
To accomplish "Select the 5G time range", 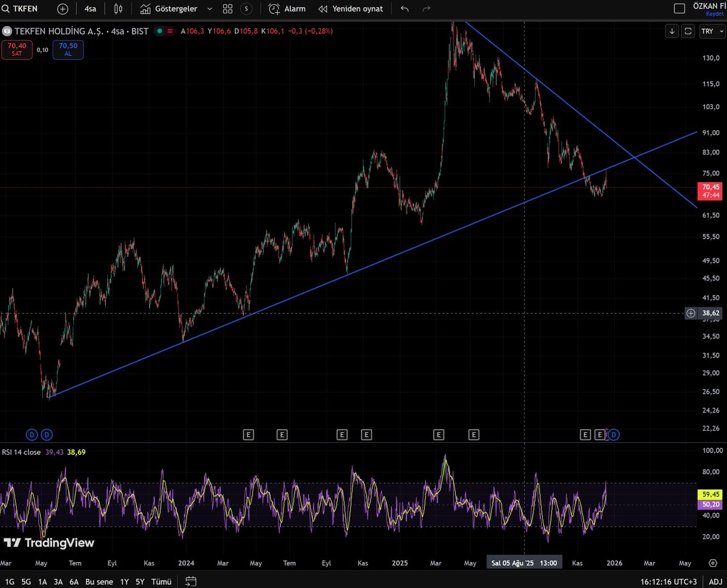I will [26, 581].
